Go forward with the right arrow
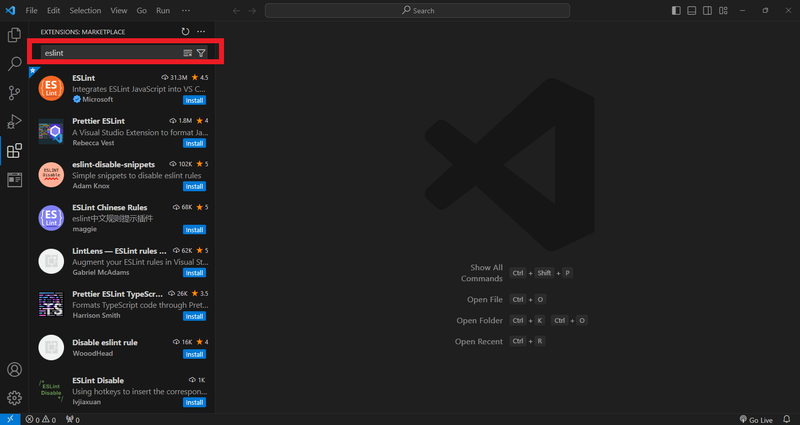Screen dimensions: 800x425 point(252,11)
